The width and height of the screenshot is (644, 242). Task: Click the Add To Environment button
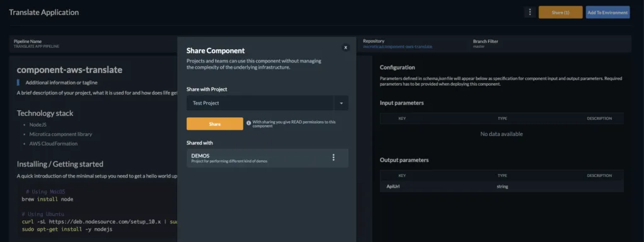point(608,13)
